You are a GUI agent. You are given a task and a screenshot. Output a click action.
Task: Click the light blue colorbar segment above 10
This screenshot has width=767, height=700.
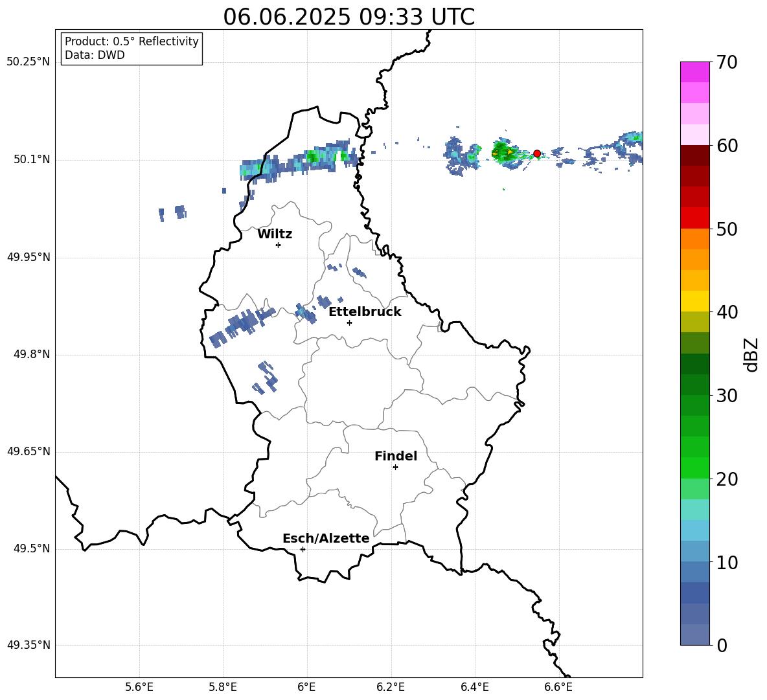click(694, 552)
